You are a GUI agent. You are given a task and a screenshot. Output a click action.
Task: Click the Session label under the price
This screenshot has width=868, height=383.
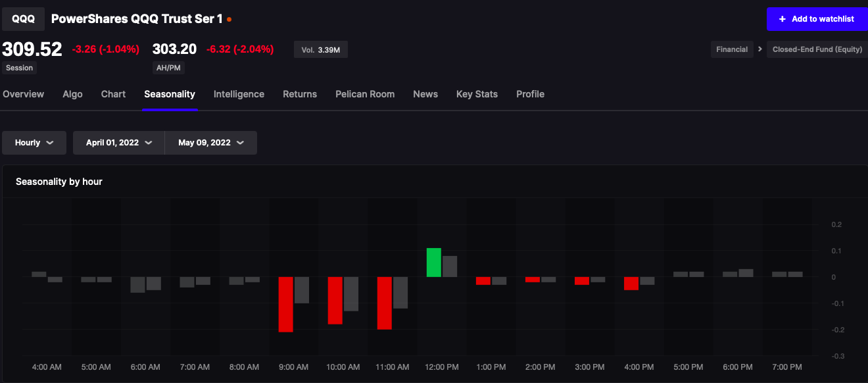pyautogui.click(x=19, y=68)
